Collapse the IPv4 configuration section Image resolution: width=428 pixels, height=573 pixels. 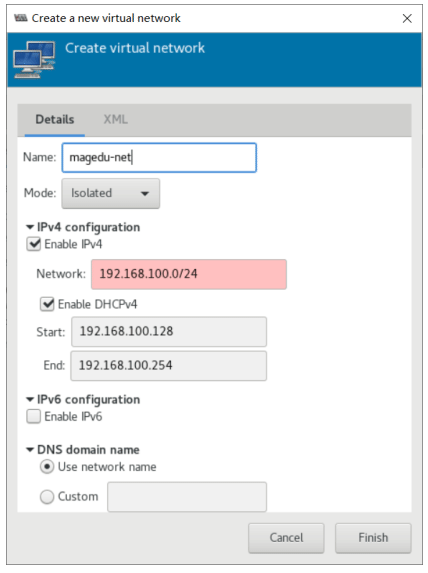(30, 227)
